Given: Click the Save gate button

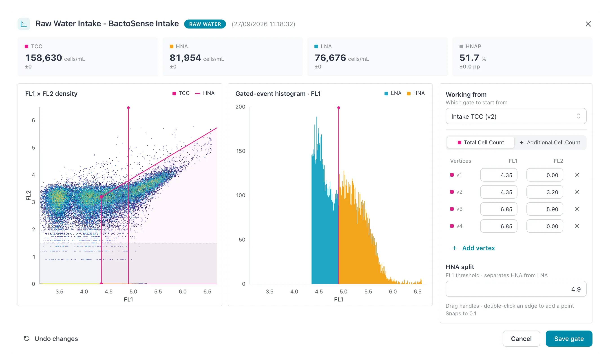Looking at the screenshot, I should (x=569, y=338).
